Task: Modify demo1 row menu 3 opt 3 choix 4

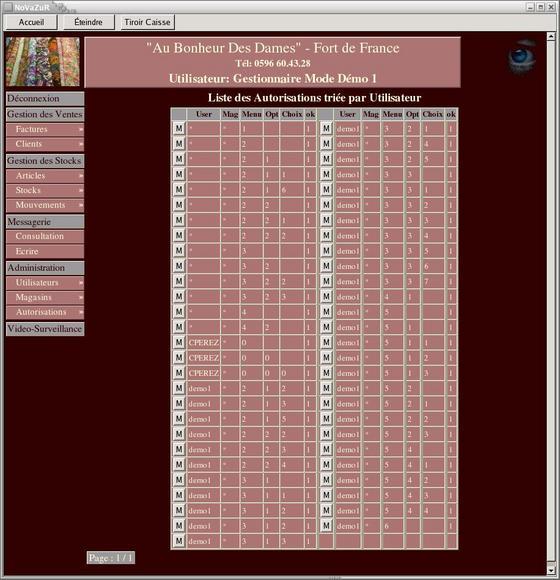Action: click(326, 235)
